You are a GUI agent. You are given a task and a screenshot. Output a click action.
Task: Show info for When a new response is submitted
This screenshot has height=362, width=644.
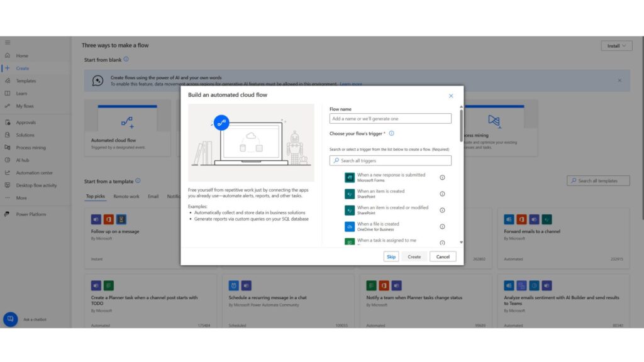(x=442, y=177)
